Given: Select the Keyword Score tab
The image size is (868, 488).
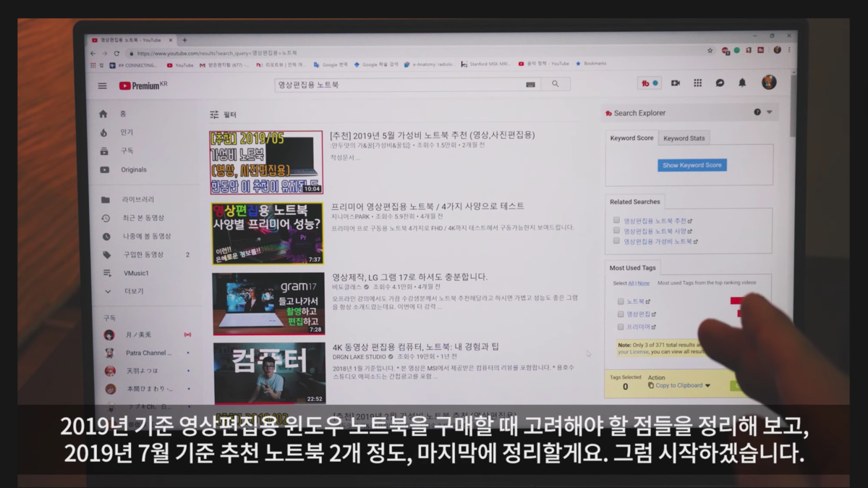Looking at the screenshot, I should pos(631,138).
